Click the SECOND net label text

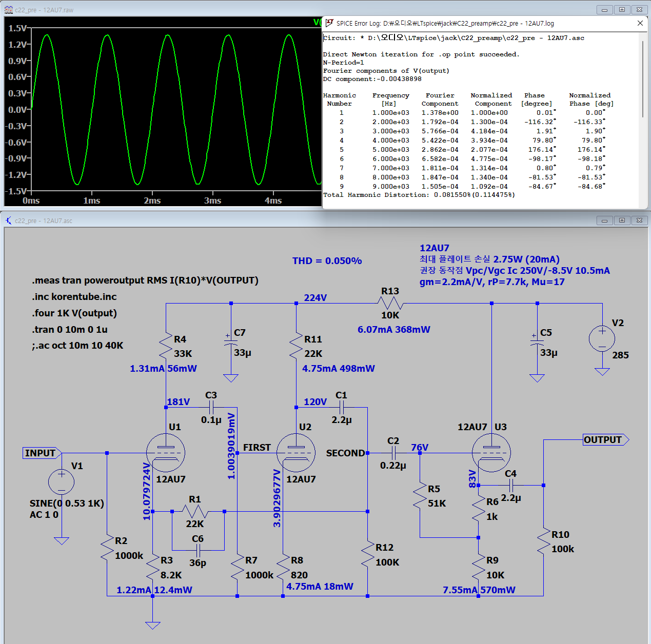pyautogui.click(x=345, y=453)
